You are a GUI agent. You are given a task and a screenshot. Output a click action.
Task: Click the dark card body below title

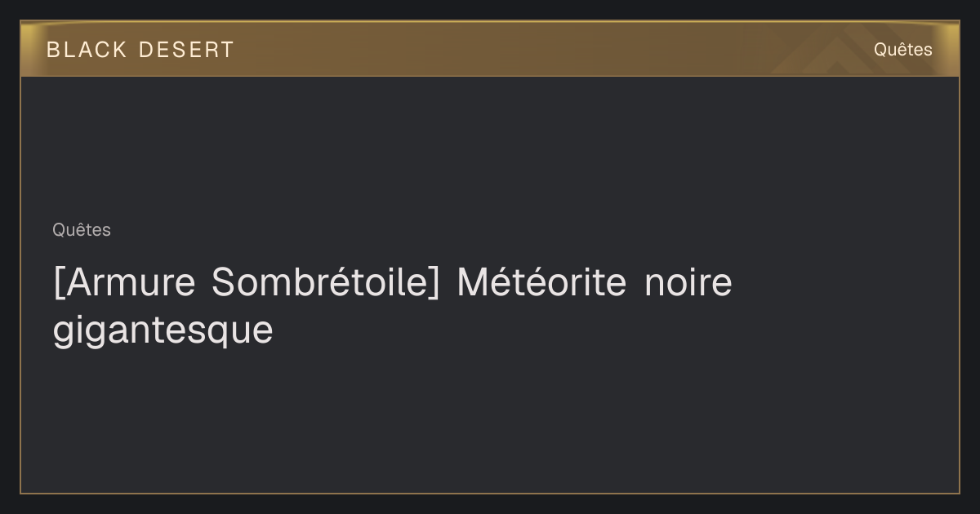490,420
